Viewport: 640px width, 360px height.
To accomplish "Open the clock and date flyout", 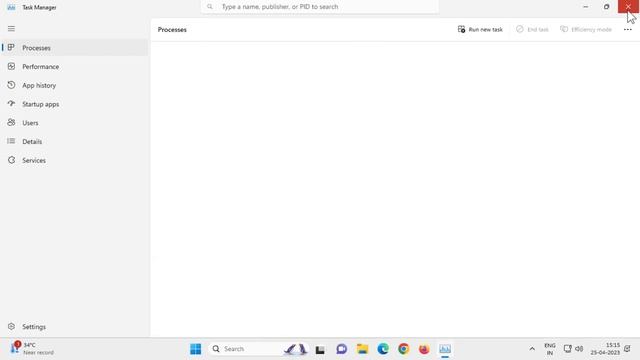I will pyautogui.click(x=605, y=349).
